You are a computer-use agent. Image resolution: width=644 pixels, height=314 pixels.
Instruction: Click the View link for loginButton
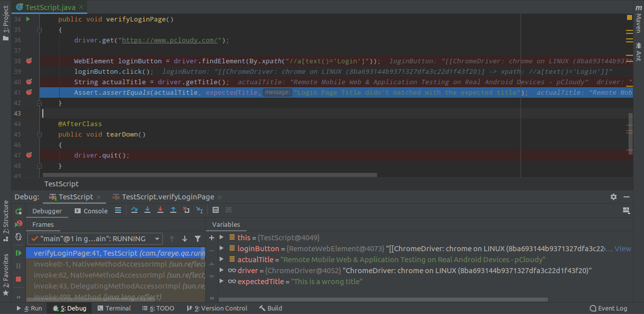[x=623, y=248]
